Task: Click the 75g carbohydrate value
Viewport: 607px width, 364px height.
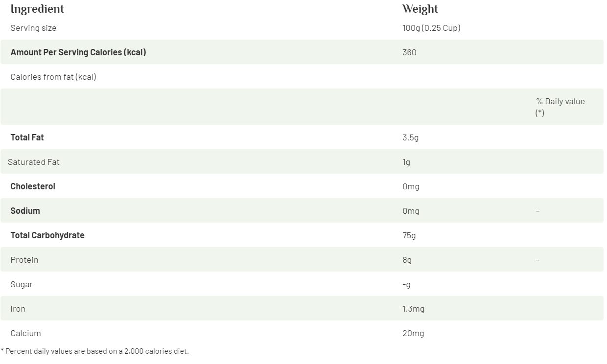Action: point(409,235)
